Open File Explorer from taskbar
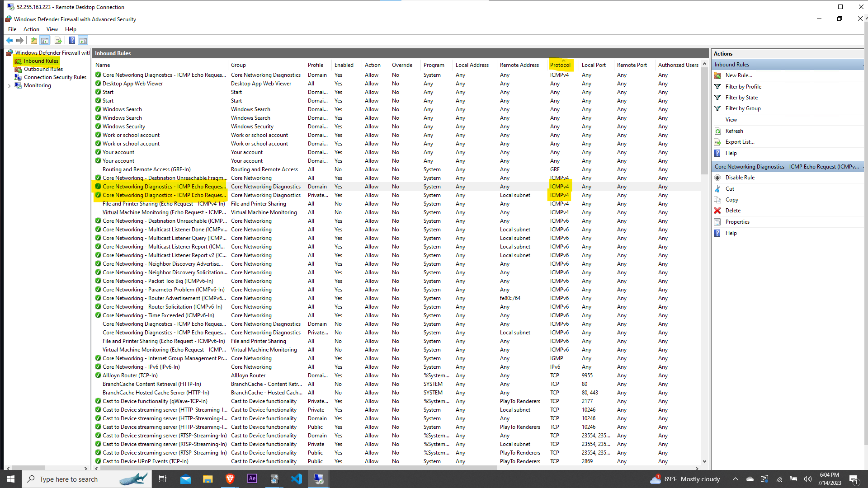Screen dimensions: 868x488 coord(208,479)
